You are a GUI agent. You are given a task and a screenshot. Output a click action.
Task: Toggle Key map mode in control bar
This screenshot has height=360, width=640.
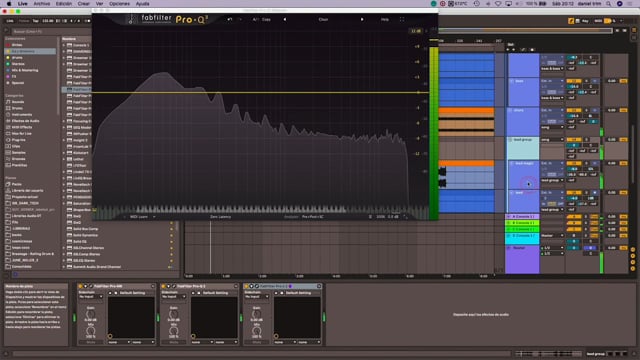pos(585,21)
